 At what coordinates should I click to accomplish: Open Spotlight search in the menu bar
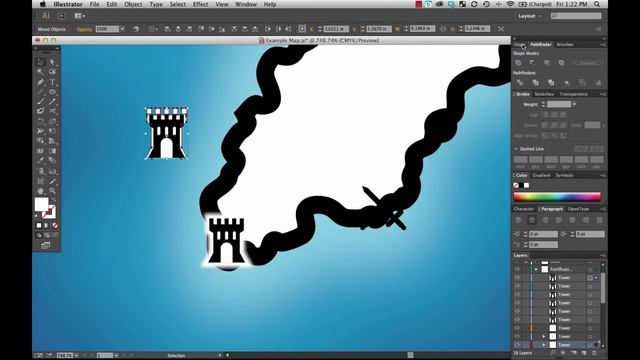tap(597, 4)
